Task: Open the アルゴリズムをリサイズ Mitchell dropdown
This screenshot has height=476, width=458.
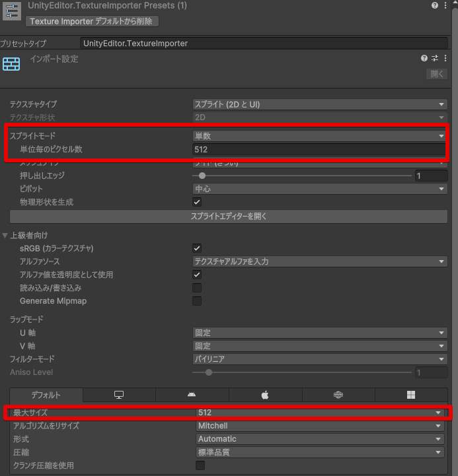Action: (320, 426)
